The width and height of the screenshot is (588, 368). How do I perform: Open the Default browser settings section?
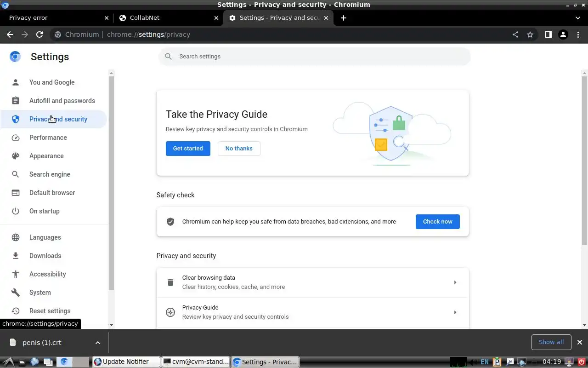click(53, 193)
